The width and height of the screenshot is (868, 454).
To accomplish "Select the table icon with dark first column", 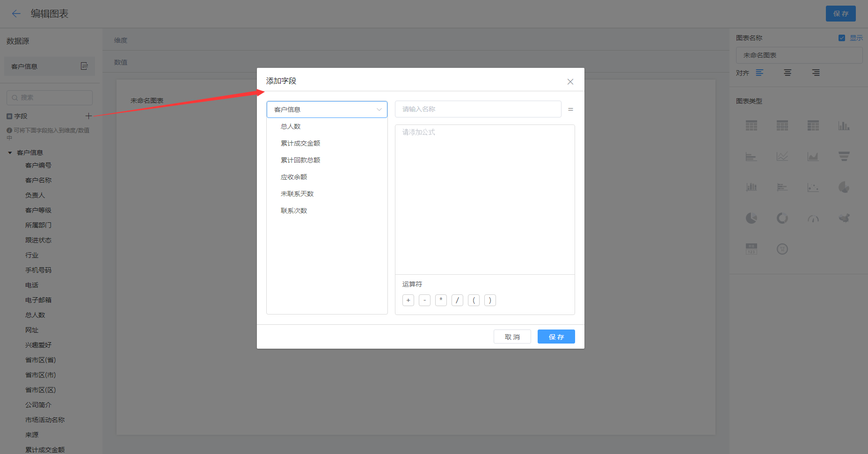I will pos(813,125).
